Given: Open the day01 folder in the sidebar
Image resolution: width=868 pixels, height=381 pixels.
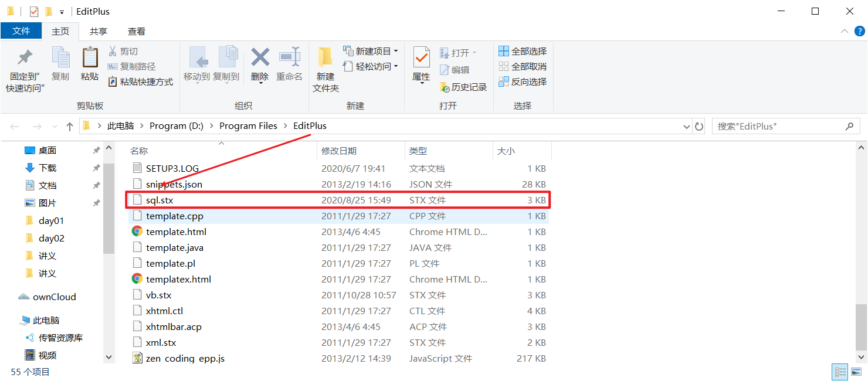Looking at the screenshot, I should 51,221.
